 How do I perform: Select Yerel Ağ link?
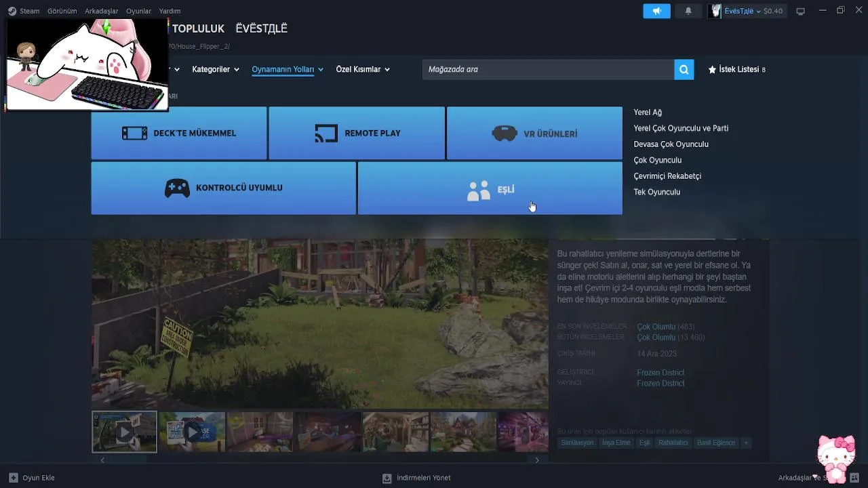pyautogui.click(x=648, y=113)
